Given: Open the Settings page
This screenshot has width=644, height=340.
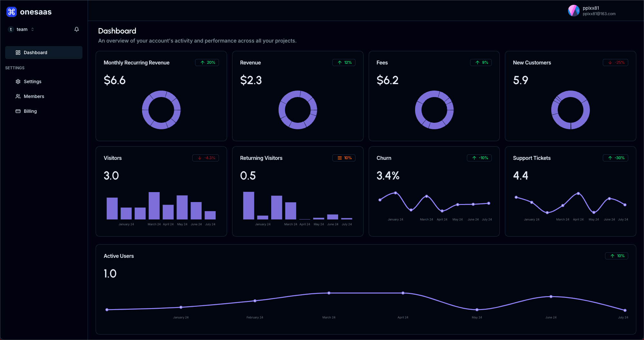Looking at the screenshot, I should pyautogui.click(x=44, y=82).
